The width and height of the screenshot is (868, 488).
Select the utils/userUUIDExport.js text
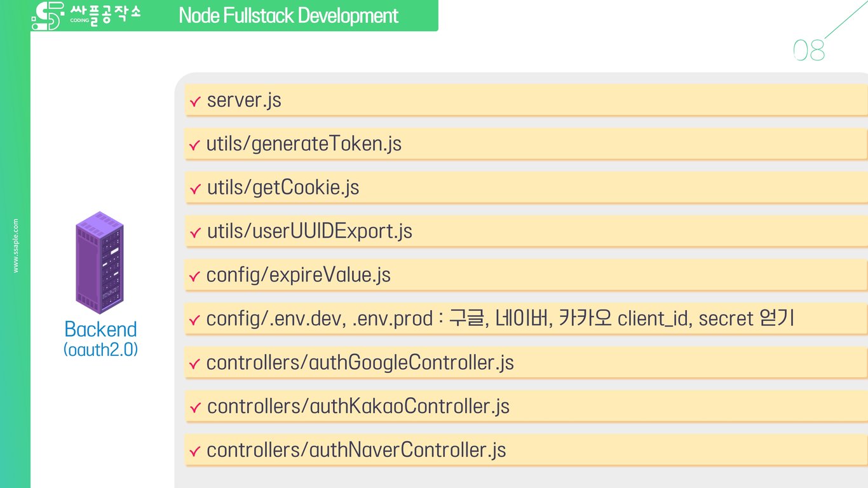(x=309, y=232)
